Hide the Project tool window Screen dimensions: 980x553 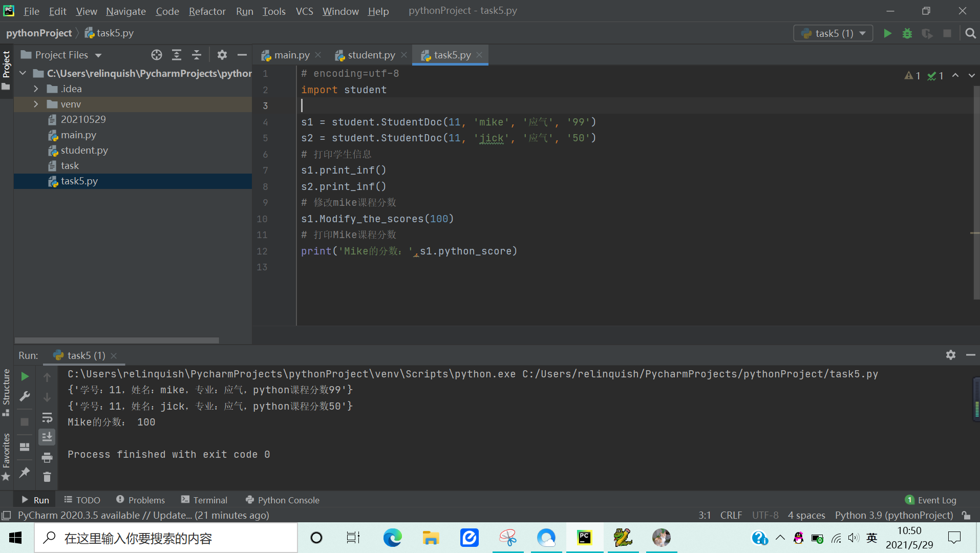point(242,55)
